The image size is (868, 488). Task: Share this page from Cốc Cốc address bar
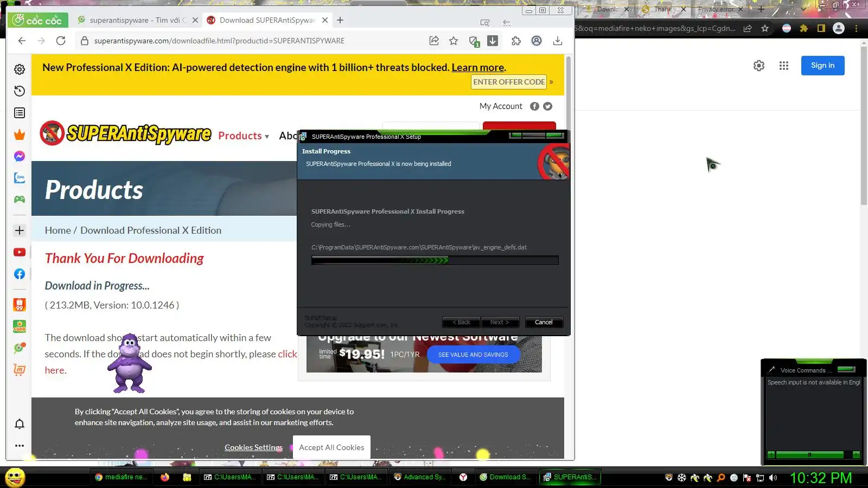(x=434, y=41)
